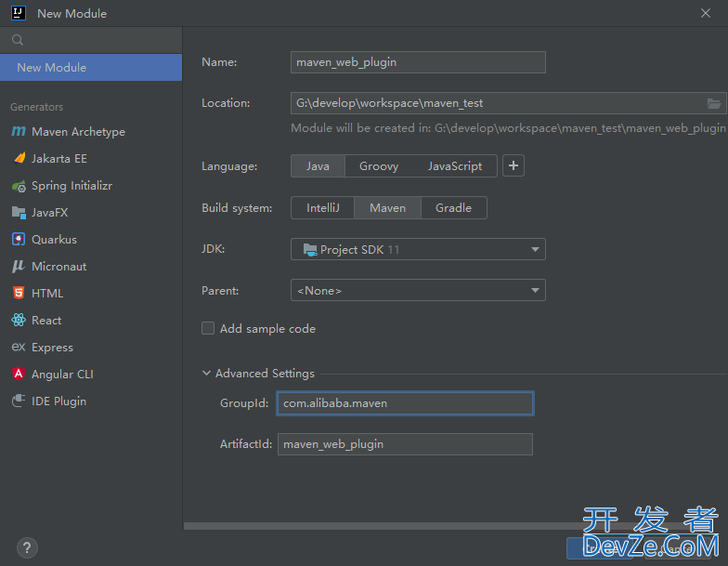
Task: Click the HTML5 shield icon
Action: [19, 293]
